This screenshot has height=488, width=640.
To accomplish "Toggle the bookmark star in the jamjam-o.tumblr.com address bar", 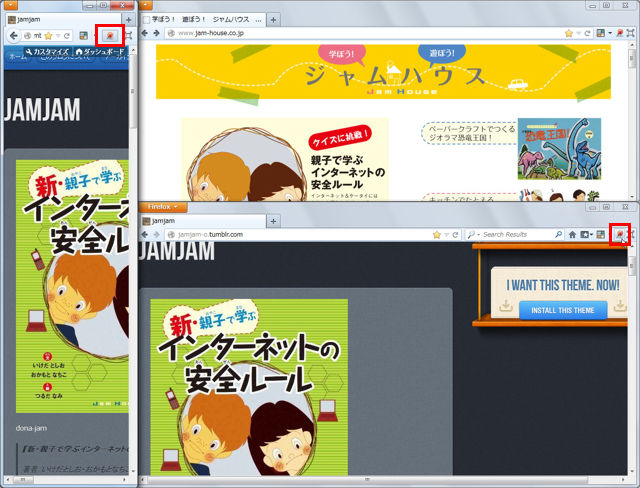I will coord(436,235).
